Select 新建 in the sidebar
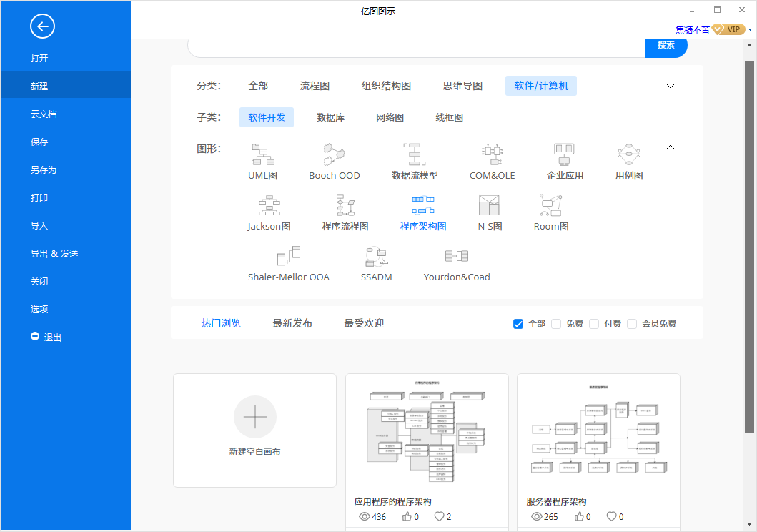Screen dimensions: 757x532 pos(66,86)
